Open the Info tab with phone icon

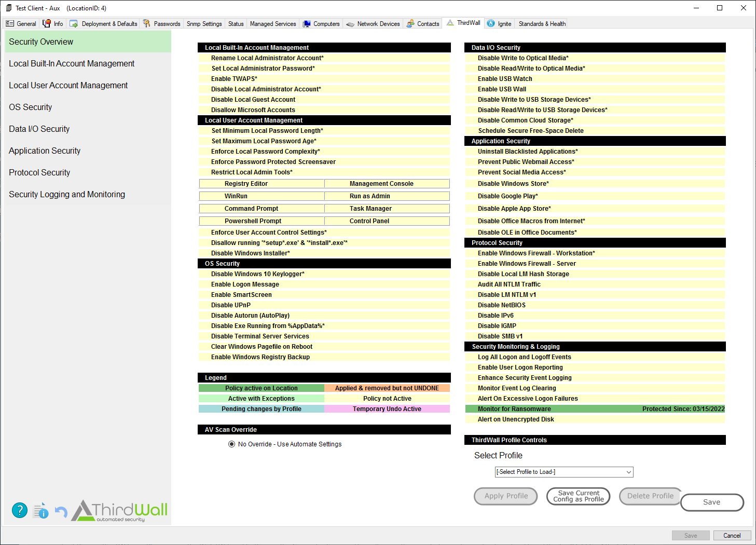click(47, 23)
